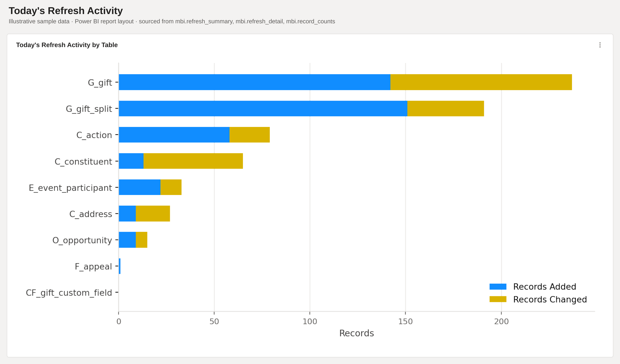The width and height of the screenshot is (620, 364).
Task: Click the C_constituent axis label
Action: pos(84,162)
